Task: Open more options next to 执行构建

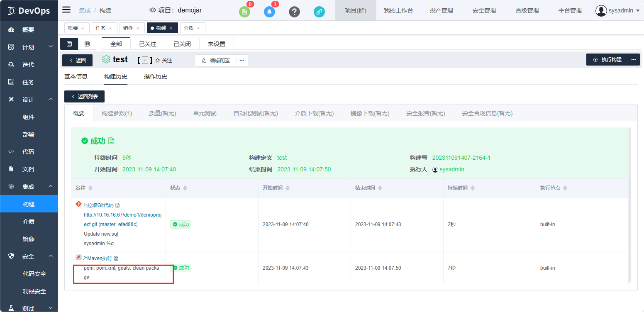Action: tap(634, 60)
